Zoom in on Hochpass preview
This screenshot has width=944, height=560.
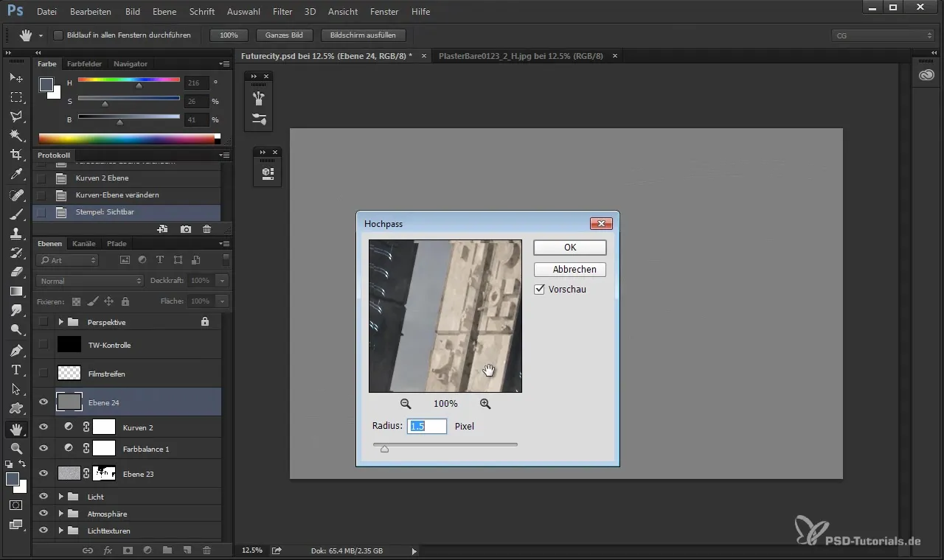pyautogui.click(x=485, y=404)
